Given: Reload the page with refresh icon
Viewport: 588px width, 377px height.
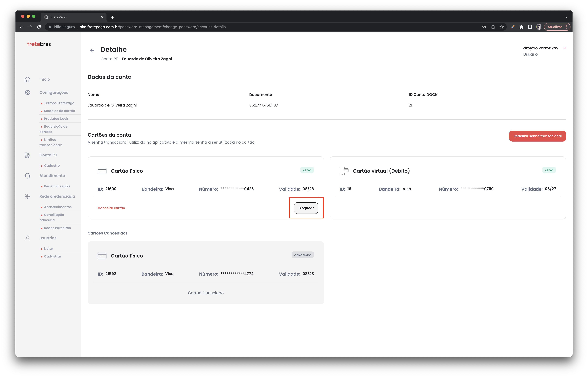Looking at the screenshot, I should (x=39, y=27).
